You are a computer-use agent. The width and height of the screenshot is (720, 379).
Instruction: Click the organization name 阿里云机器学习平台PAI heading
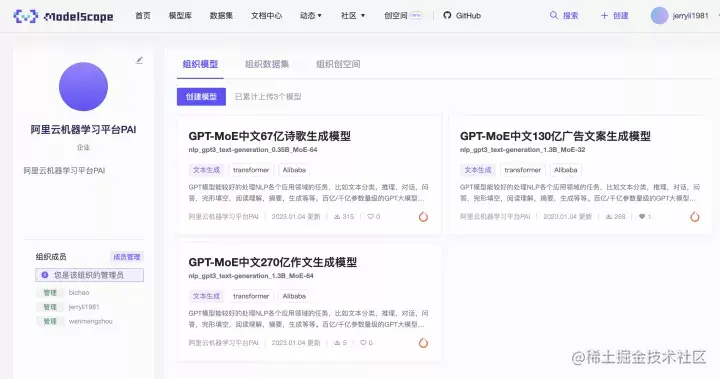pos(83,130)
